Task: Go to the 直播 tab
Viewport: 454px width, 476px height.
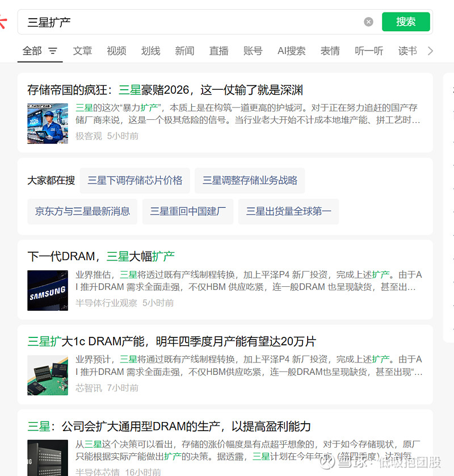Action: click(218, 51)
